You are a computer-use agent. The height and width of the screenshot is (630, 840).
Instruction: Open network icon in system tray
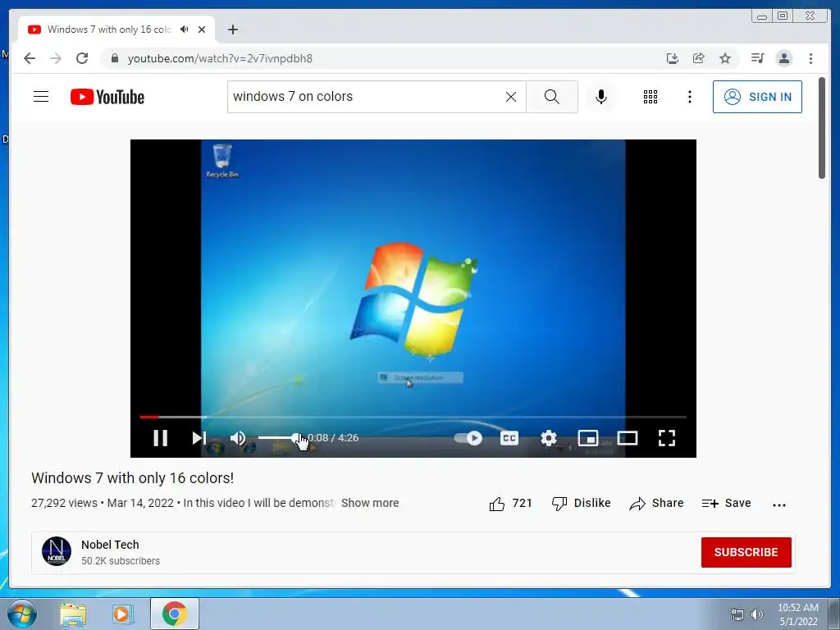coord(737,614)
